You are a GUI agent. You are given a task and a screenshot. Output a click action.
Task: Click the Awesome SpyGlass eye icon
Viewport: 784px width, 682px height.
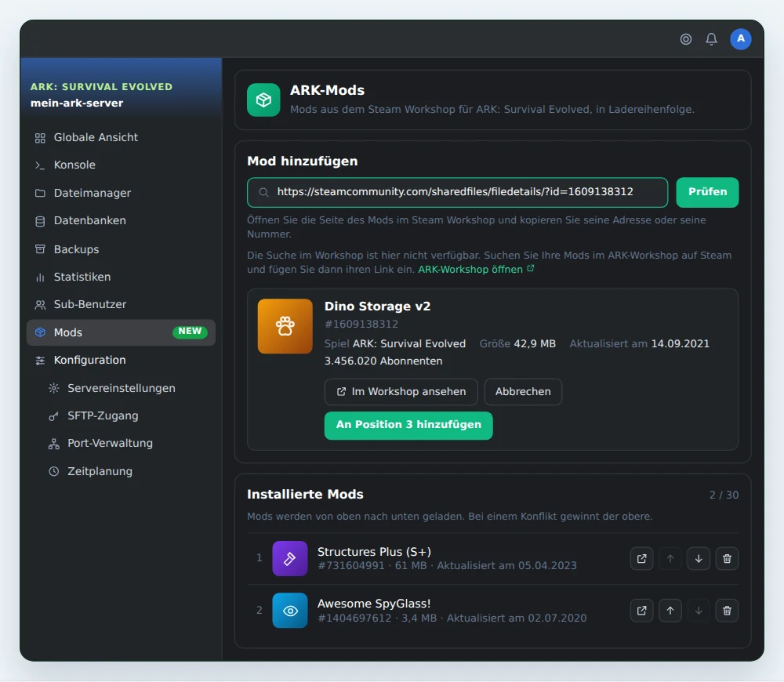coord(289,611)
